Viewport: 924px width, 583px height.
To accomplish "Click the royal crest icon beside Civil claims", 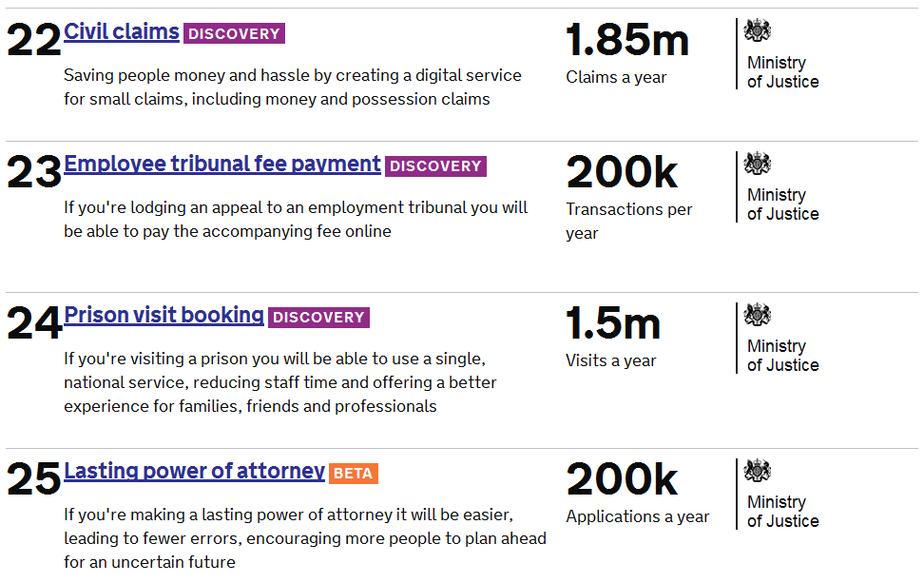I will click(758, 30).
